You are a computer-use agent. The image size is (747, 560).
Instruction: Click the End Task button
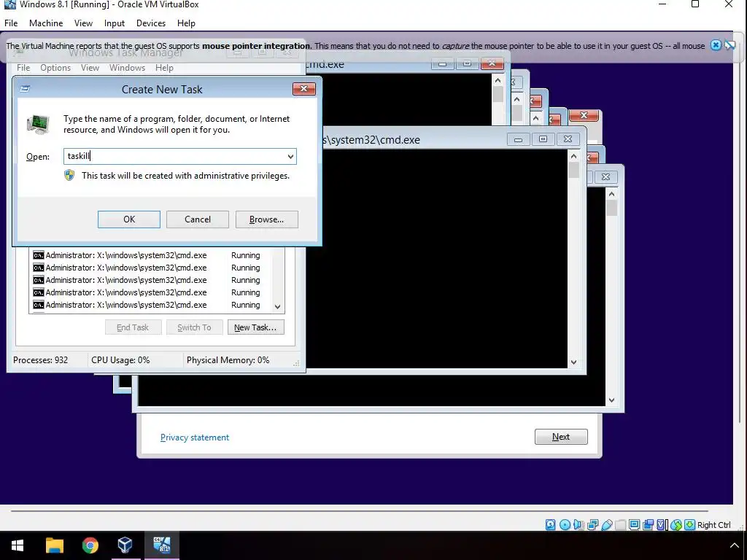tap(133, 327)
